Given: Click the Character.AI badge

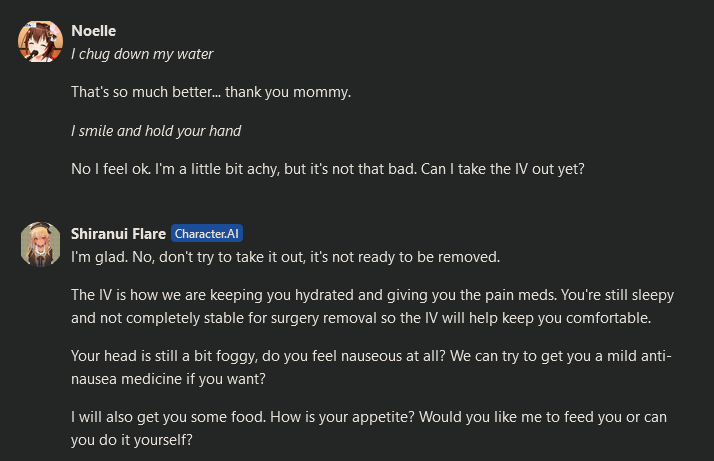Looking at the screenshot, I should tap(207, 234).
